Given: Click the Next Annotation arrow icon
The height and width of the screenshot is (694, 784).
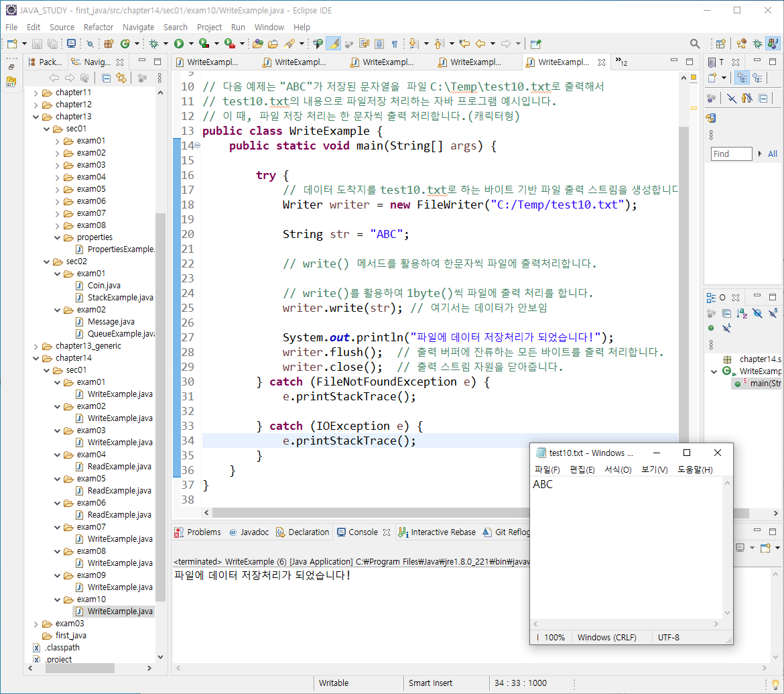Looking at the screenshot, I should 413,44.
